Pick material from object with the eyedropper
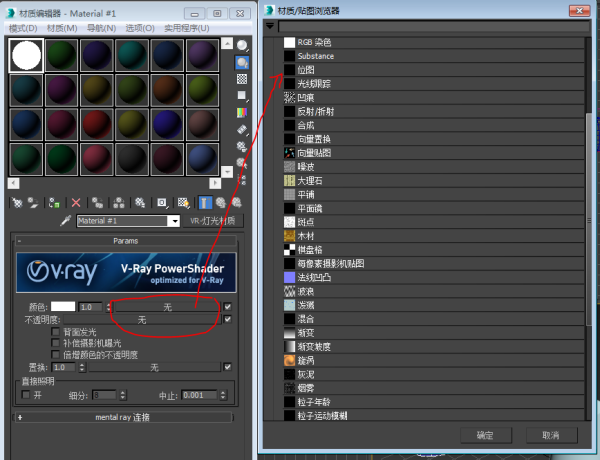Screen dimensions: 600x460 pyautogui.click(x=65, y=221)
